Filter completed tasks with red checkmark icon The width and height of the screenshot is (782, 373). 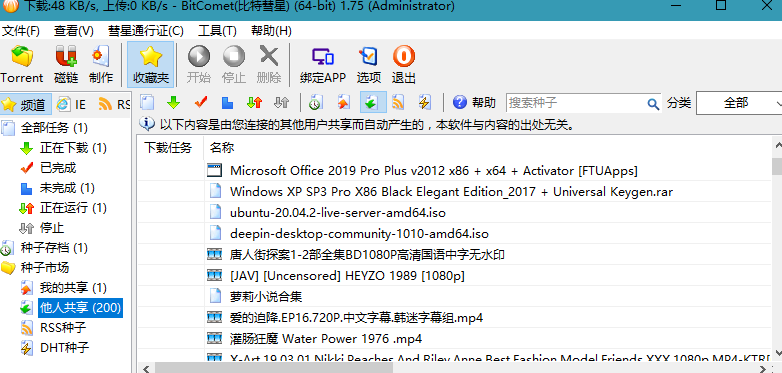click(200, 103)
